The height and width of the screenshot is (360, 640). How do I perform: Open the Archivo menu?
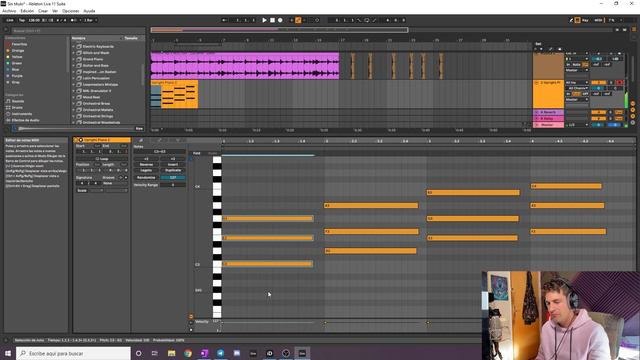[x=9, y=11]
